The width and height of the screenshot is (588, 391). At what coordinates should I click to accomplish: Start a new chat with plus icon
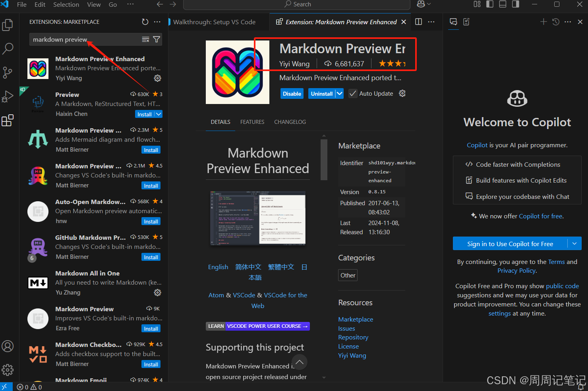coord(544,22)
